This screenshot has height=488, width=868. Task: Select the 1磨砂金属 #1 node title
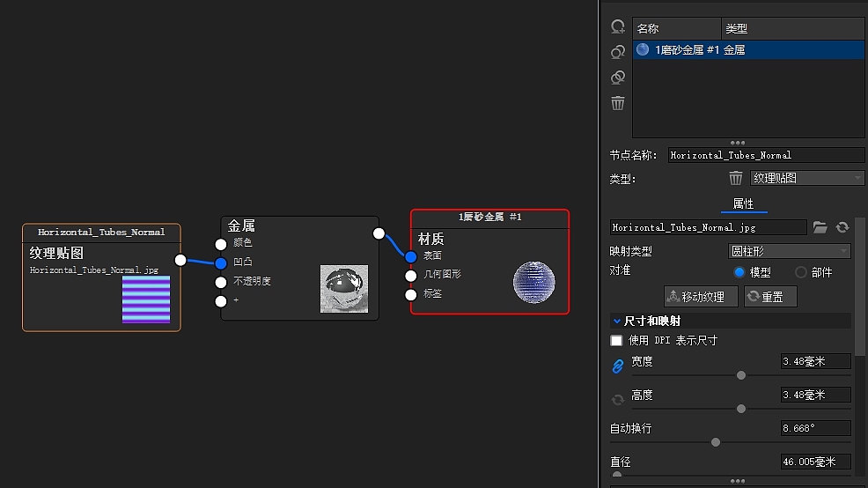pyautogui.click(x=490, y=218)
